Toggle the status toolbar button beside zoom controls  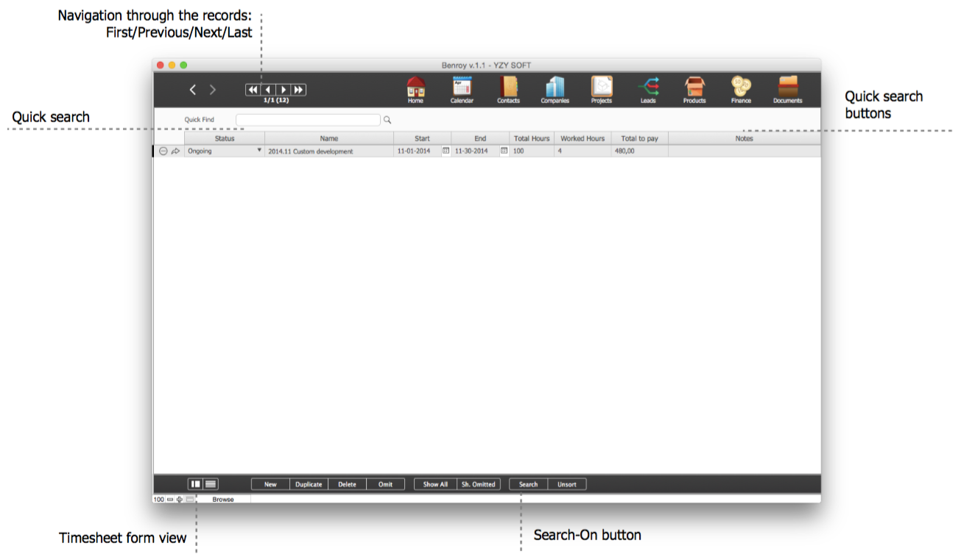[x=190, y=499]
